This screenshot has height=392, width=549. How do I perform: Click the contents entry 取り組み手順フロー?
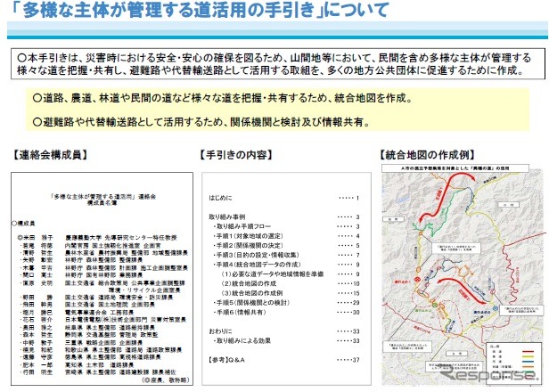[242, 226]
